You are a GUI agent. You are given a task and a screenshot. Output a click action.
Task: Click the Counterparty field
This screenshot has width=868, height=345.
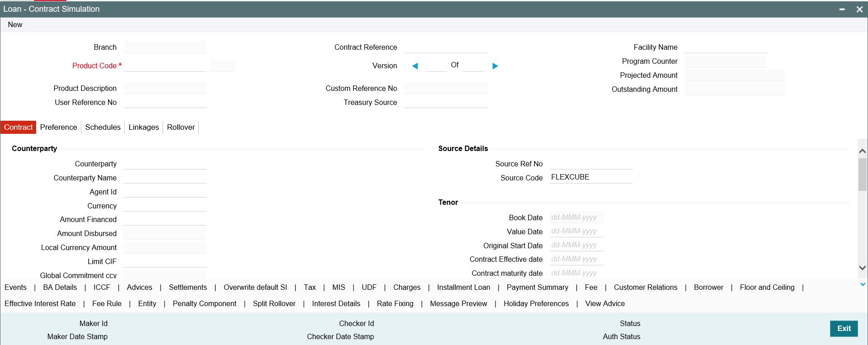point(165,164)
